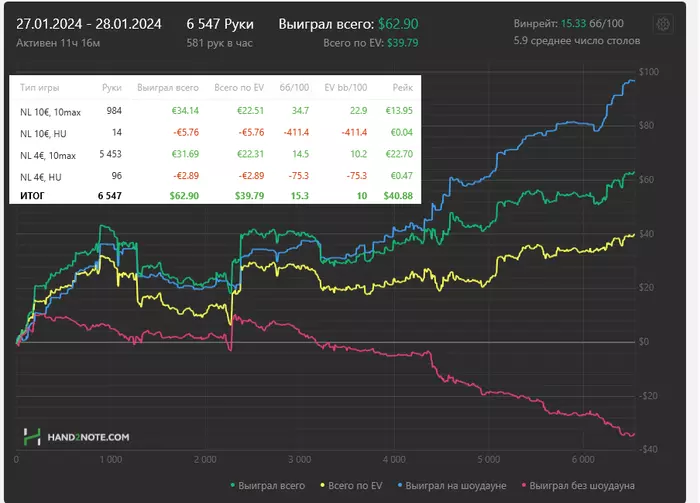The height and width of the screenshot is (503, 700).
Task: Toggle the yellow Всего по EV legend dot
Action: click(322, 485)
